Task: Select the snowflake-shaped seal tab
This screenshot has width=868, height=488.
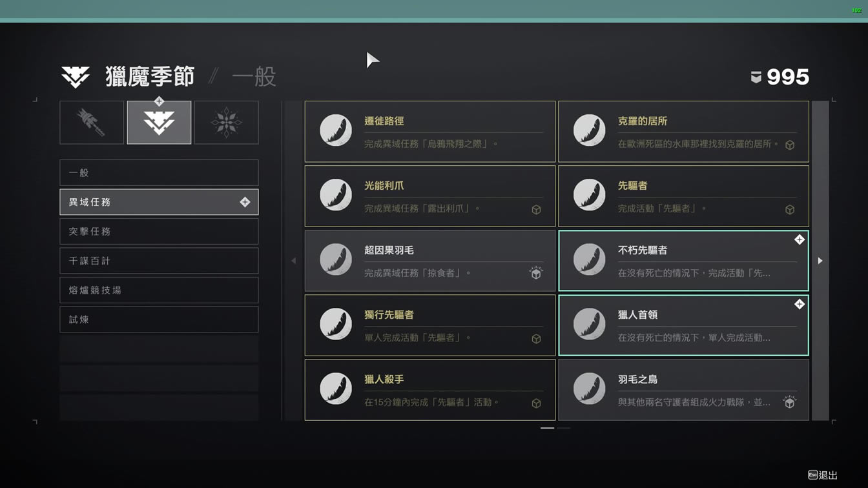Action: [x=226, y=122]
